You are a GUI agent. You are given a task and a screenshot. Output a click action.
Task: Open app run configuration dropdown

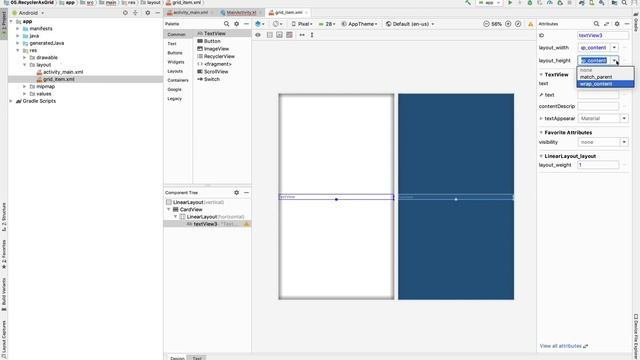tap(489, 2)
